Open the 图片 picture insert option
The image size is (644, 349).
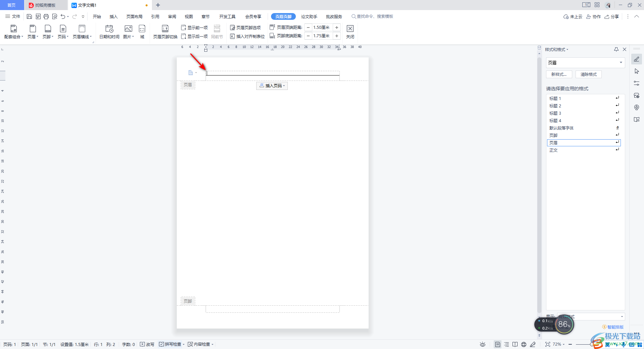click(x=128, y=32)
